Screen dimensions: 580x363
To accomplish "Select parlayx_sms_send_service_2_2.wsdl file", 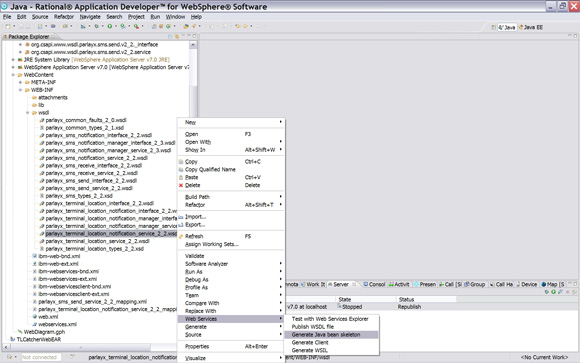I will pos(89,188).
